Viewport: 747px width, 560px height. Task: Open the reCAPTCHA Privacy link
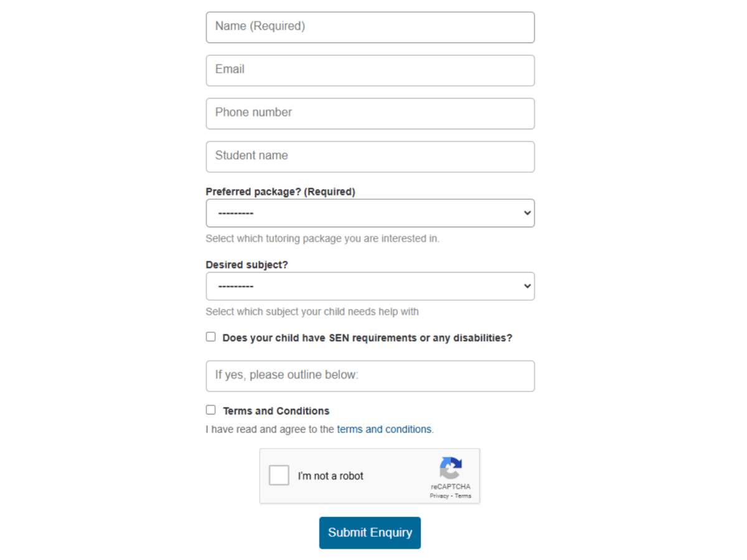[439, 496]
